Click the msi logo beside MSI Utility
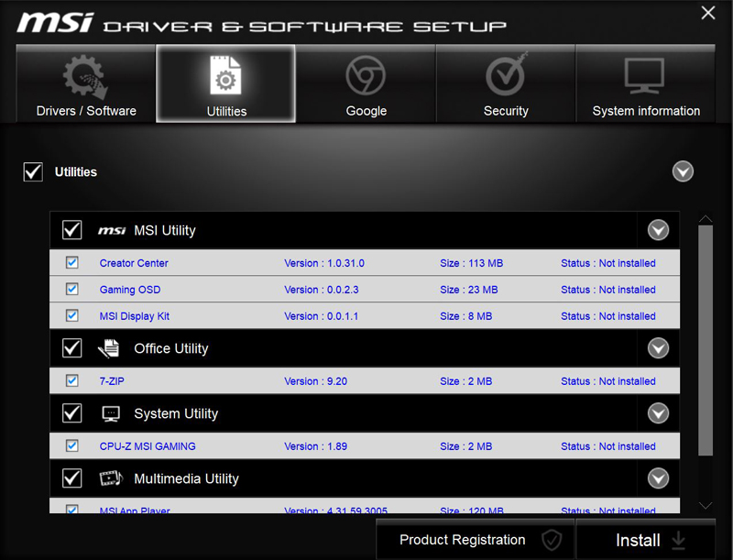Viewport: 733px width, 560px height. coord(112,230)
